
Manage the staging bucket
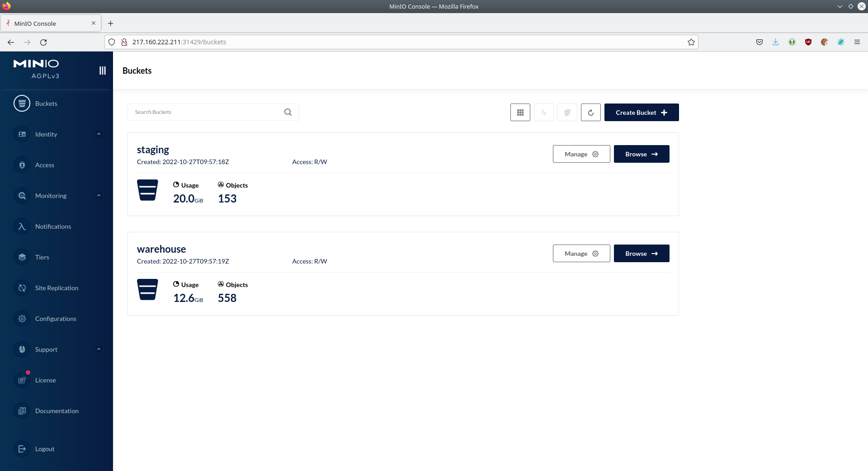pos(581,154)
